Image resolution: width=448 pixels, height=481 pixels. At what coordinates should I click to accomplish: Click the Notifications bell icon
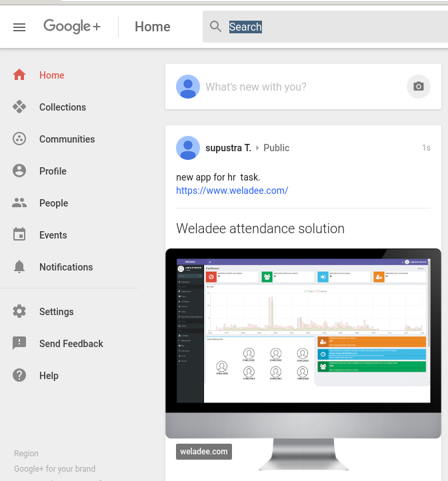click(x=19, y=266)
